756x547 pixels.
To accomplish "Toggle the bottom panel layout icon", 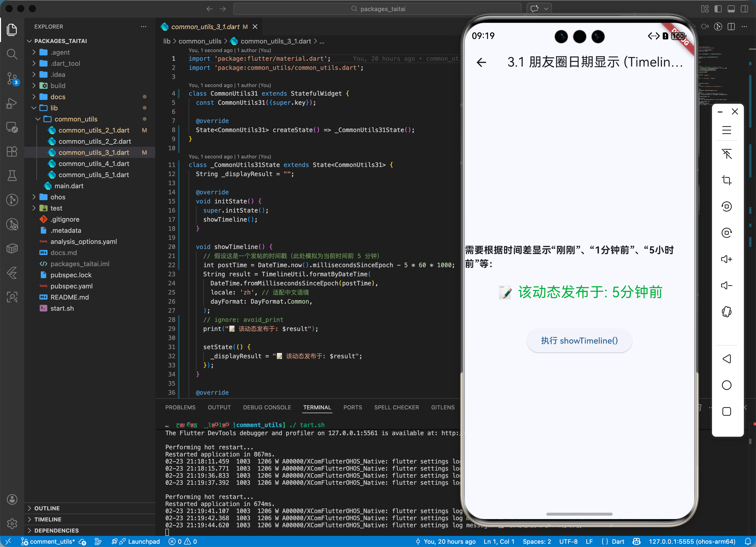I will (x=731, y=9).
